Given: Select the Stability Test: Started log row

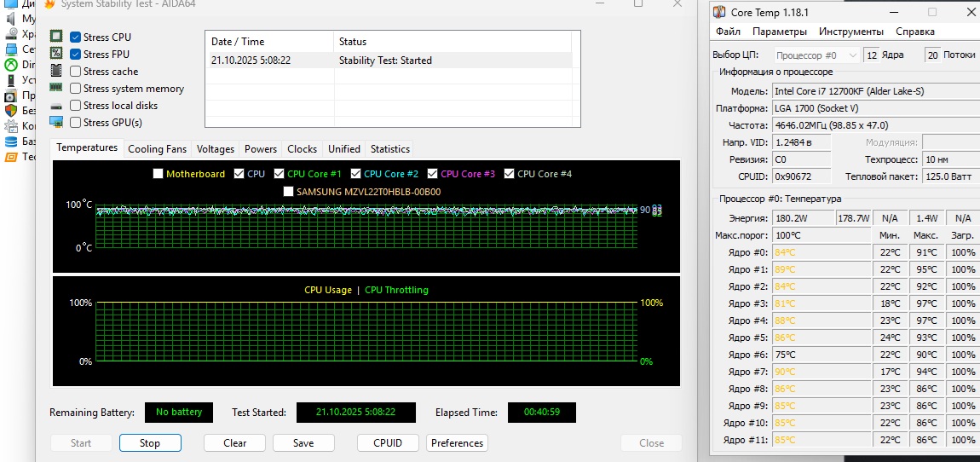Looking at the screenshot, I should [x=388, y=61].
